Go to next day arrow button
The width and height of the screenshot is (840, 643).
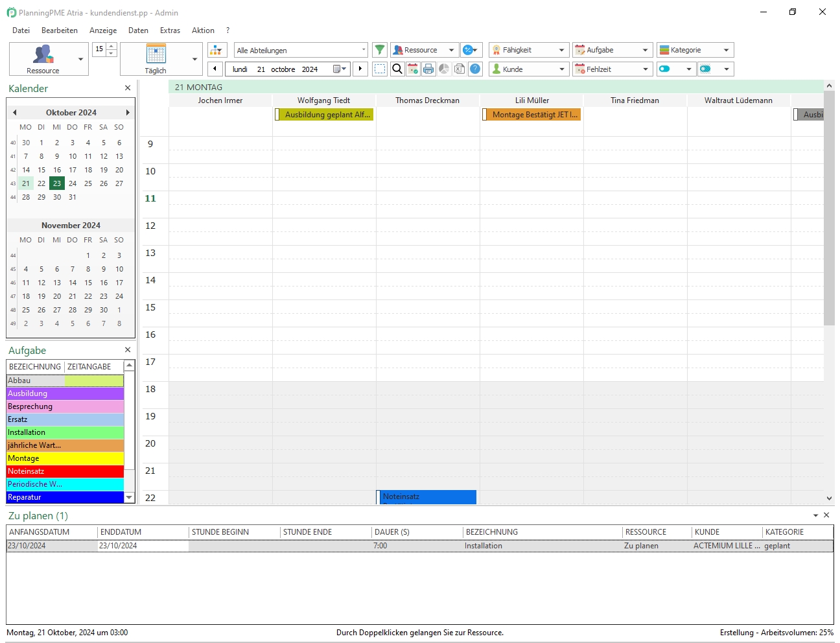(x=360, y=69)
